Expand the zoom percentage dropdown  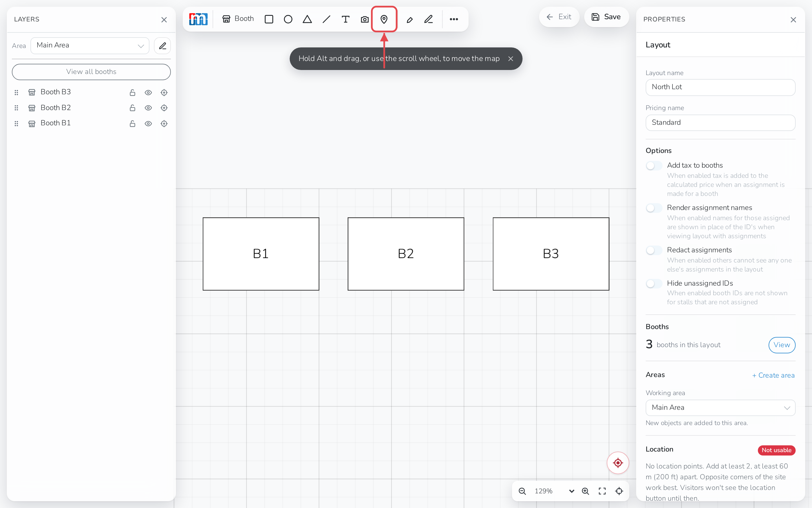tap(572, 491)
